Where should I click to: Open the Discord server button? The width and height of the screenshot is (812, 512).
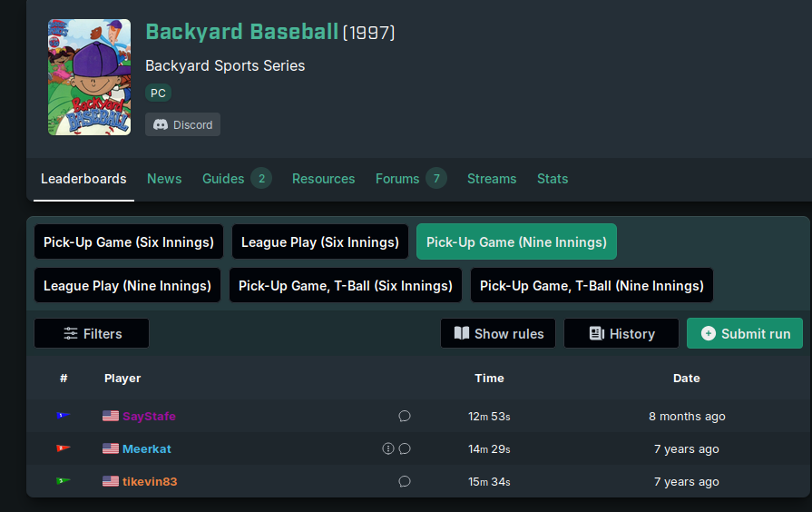point(182,125)
